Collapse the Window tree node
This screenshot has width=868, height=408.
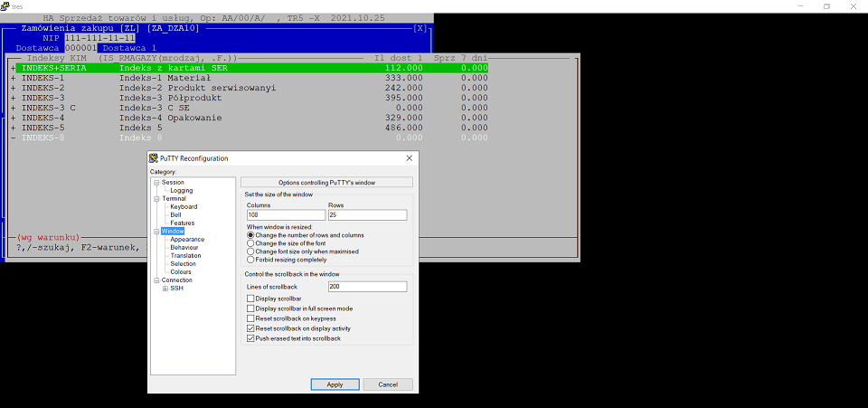(156, 232)
